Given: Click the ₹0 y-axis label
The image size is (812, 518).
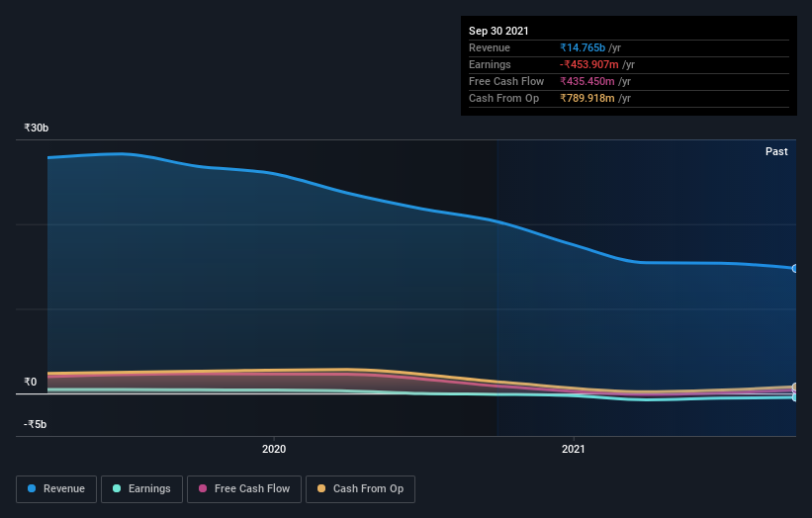Looking at the screenshot, I should (31, 382).
